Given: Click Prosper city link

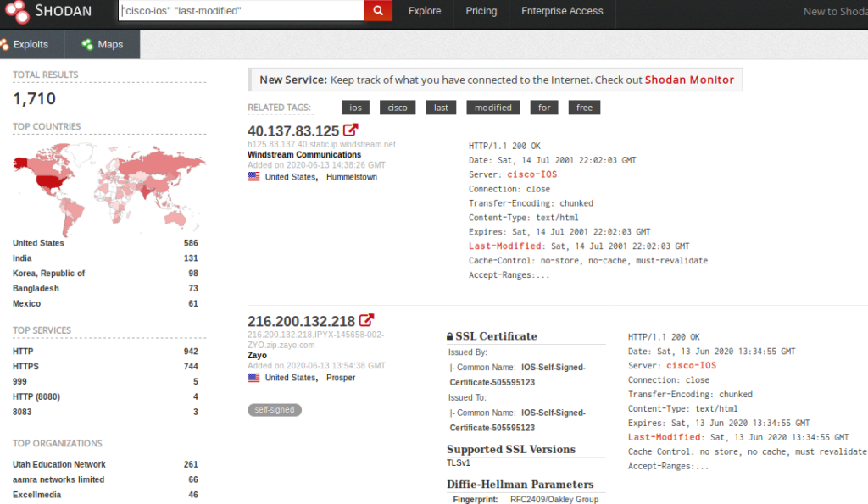Looking at the screenshot, I should pyautogui.click(x=341, y=378).
